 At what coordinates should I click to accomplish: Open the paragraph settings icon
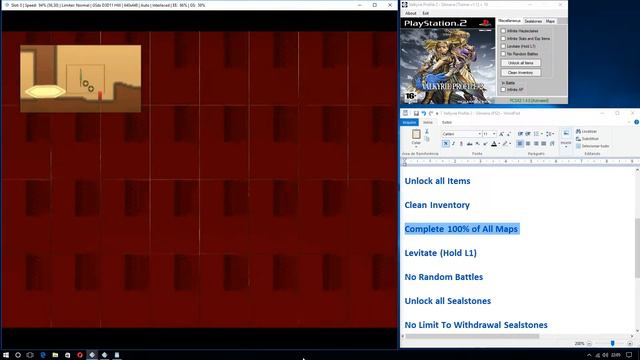pyautogui.click(x=552, y=144)
